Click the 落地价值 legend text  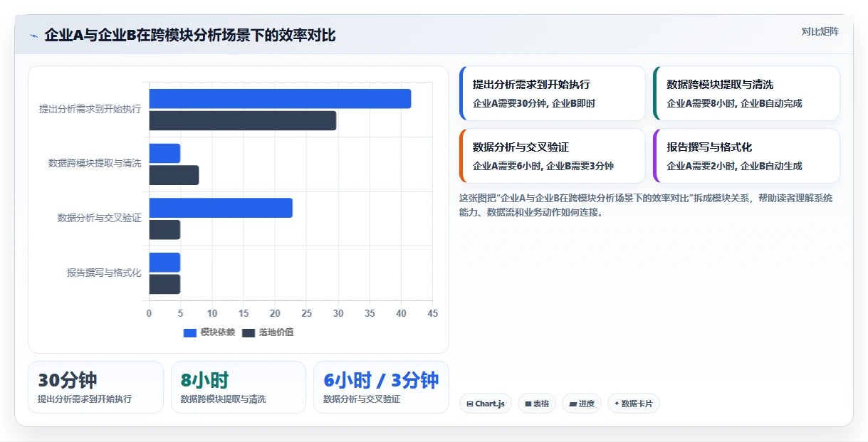coord(276,332)
